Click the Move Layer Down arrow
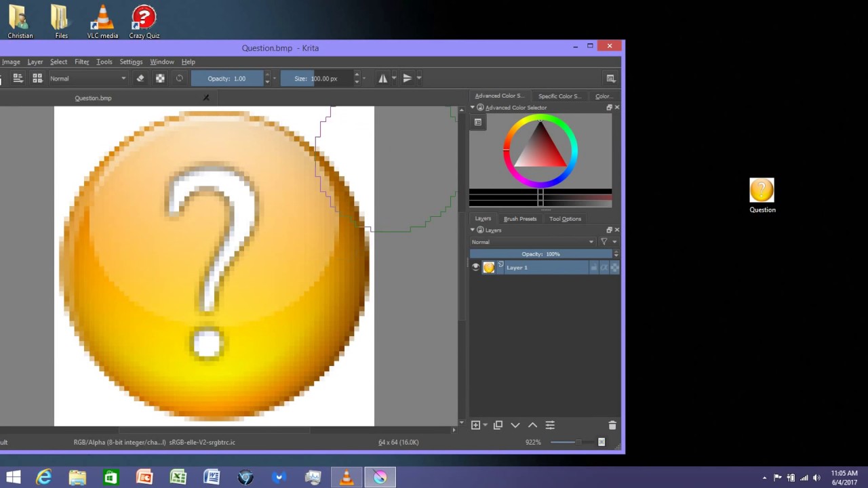Viewport: 868px width, 488px height. 515,425
